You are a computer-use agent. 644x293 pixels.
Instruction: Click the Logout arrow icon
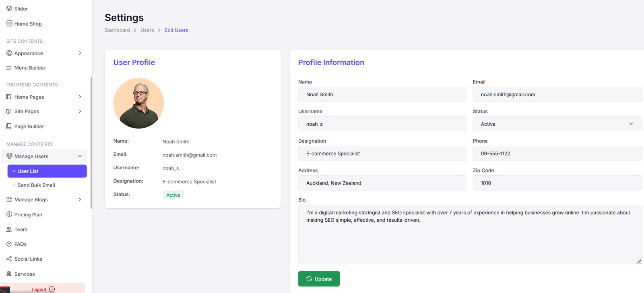(x=52, y=289)
